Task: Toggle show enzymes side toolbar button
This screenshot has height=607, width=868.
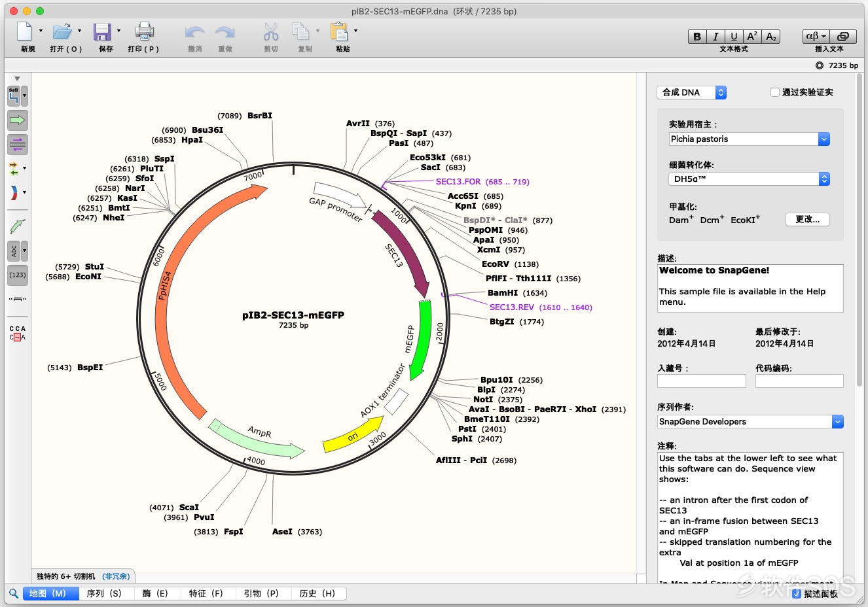Action: point(14,96)
